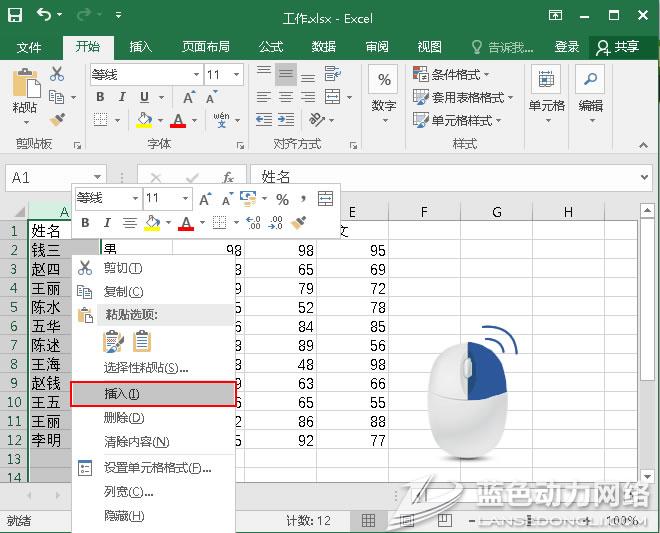Image resolution: width=660 pixels, height=533 pixels.
Task: Switch to the 页面布局 ribbon tab
Action: click(x=205, y=47)
